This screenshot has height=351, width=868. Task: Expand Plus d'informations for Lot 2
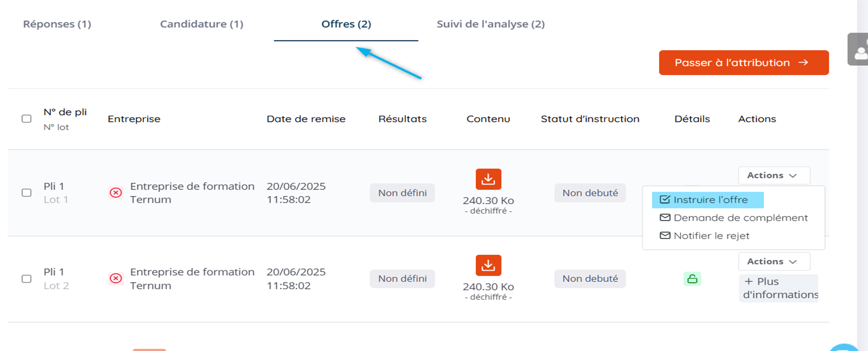point(779,288)
